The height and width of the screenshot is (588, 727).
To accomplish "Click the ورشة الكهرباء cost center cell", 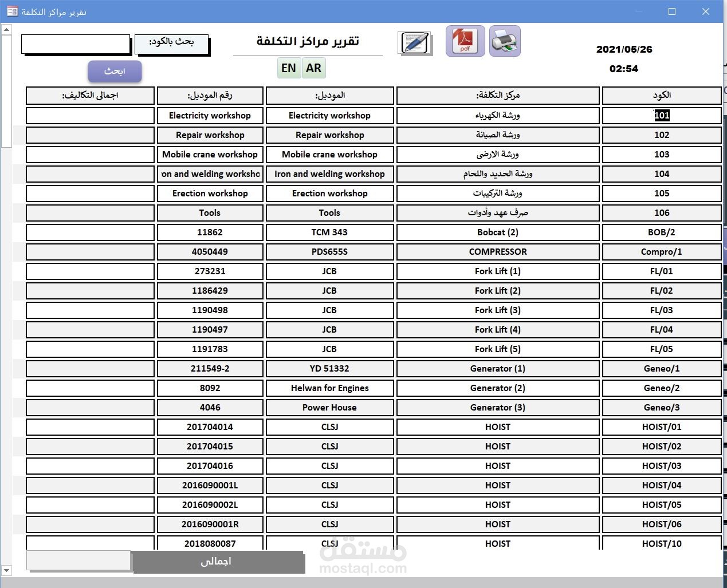I will (498, 115).
